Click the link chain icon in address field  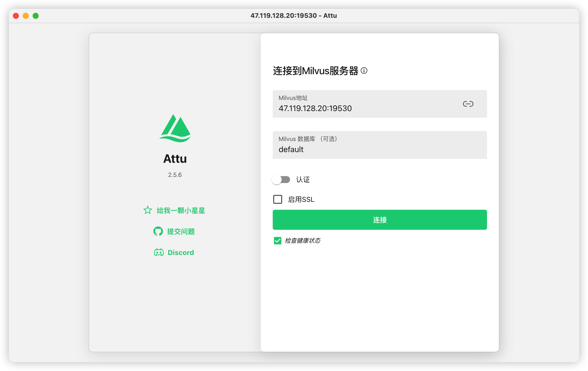pyautogui.click(x=468, y=104)
